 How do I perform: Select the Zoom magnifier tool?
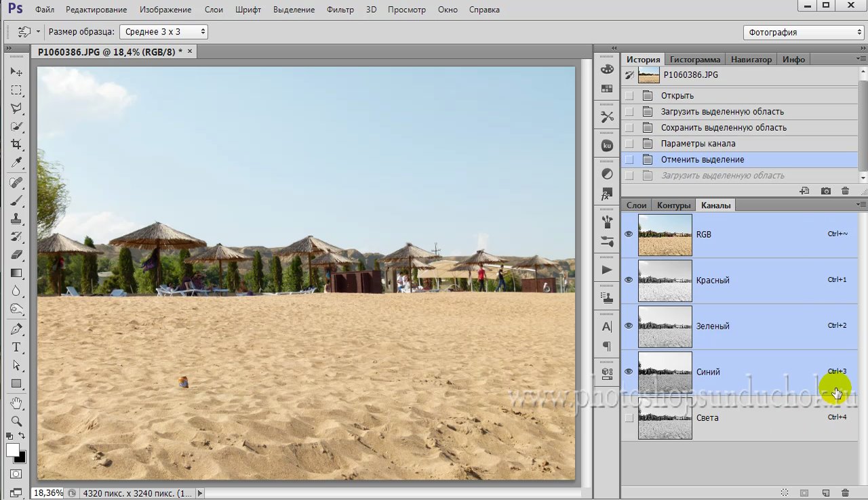click(16, 421)
